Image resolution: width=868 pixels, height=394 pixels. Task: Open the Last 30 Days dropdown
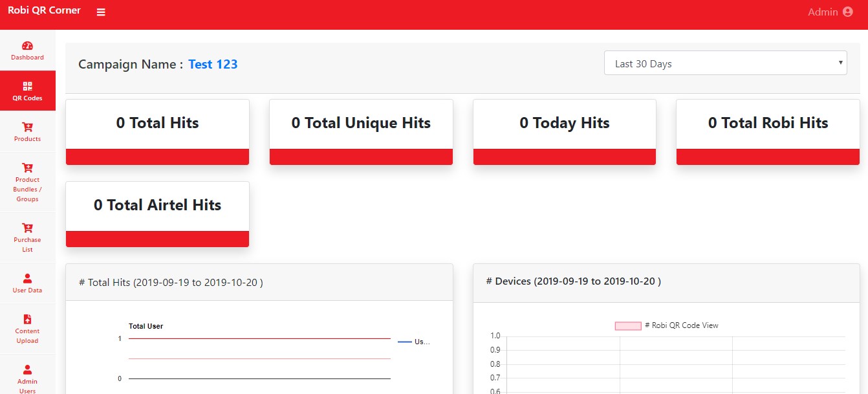click(x=725, y=63)
